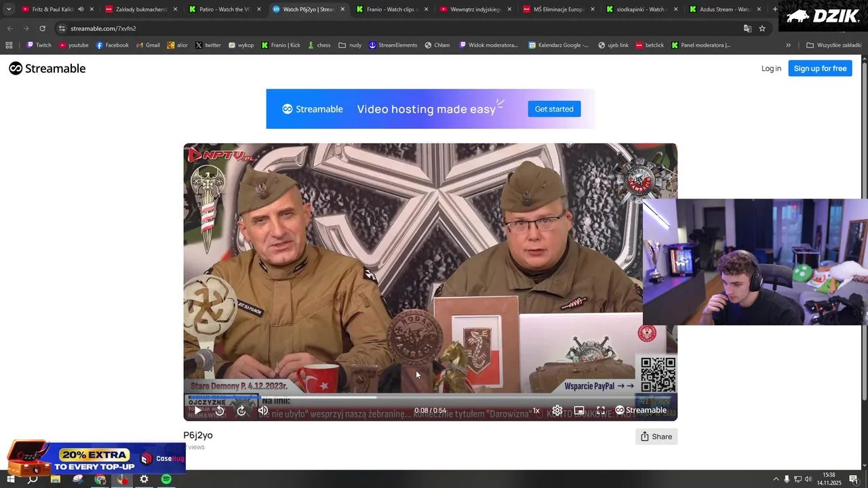Image resolution: width=868 pixels, height=488 pixels.
Task: Open Chłam bookmark
Action: 437,45
